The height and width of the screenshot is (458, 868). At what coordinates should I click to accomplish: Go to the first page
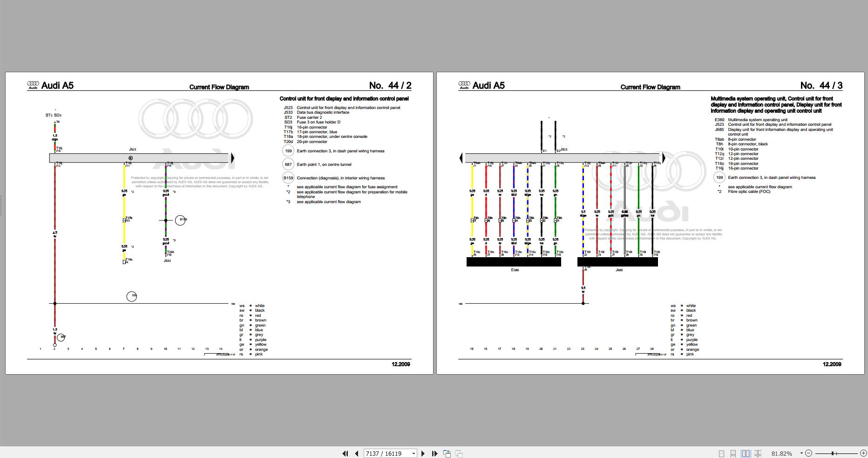(345, 453)
